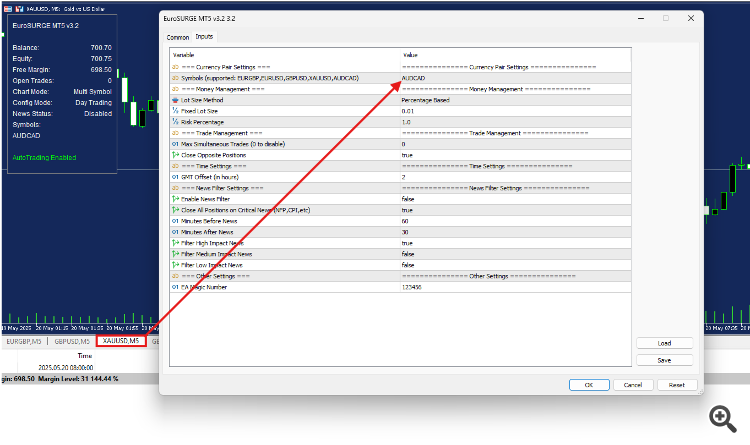Click the Filter High Impact News icon

pos(175,243)
